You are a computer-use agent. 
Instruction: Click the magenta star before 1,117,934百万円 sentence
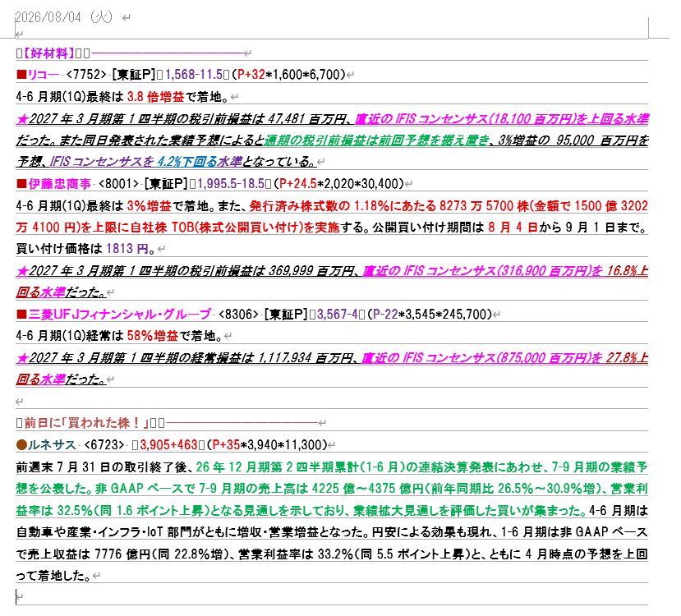pyautogui.click(x=22, y=358)
